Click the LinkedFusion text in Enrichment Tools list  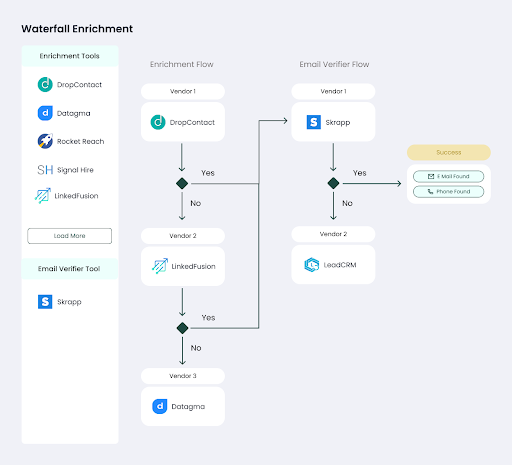pos(76,196)
